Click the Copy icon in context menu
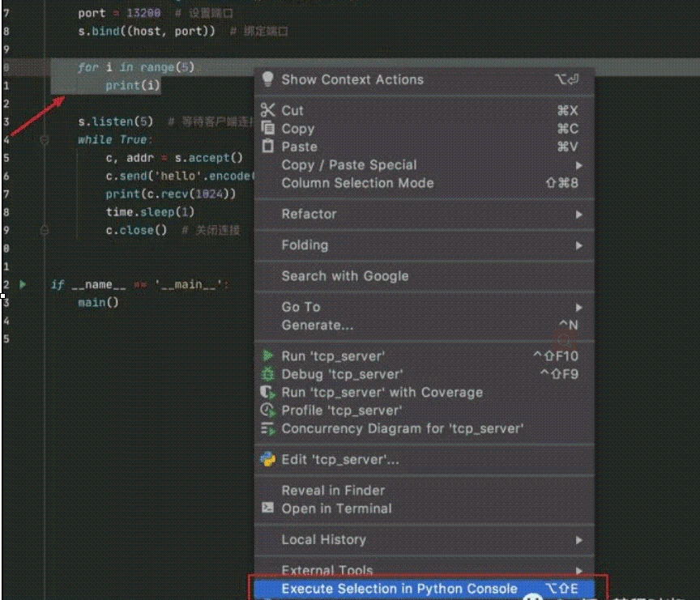This screenshot has width=700, height=600. (x=268, y=128)
